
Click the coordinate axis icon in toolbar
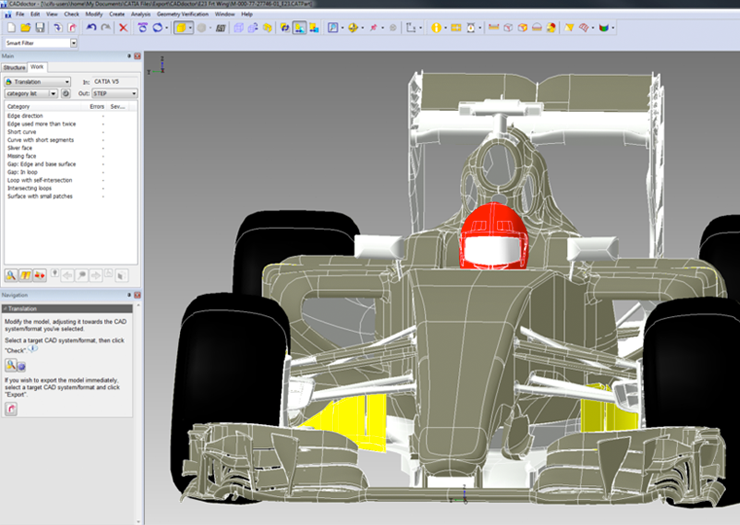[x=411, y=28]
